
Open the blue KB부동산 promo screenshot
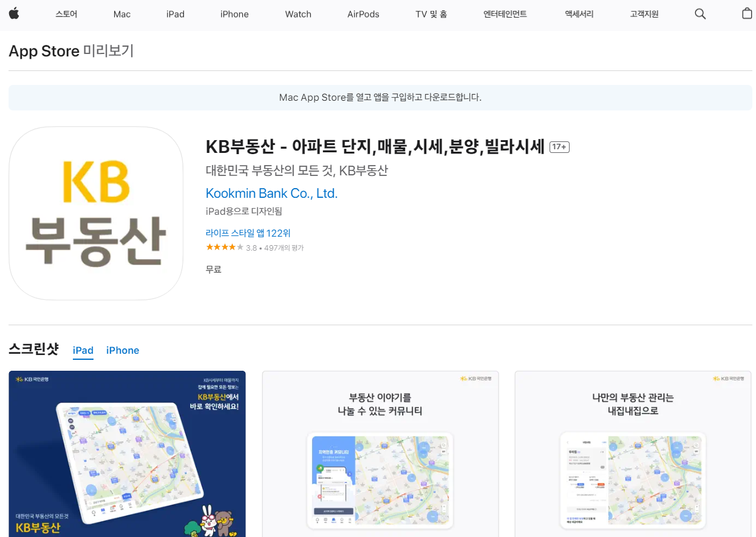pos(127,454)
